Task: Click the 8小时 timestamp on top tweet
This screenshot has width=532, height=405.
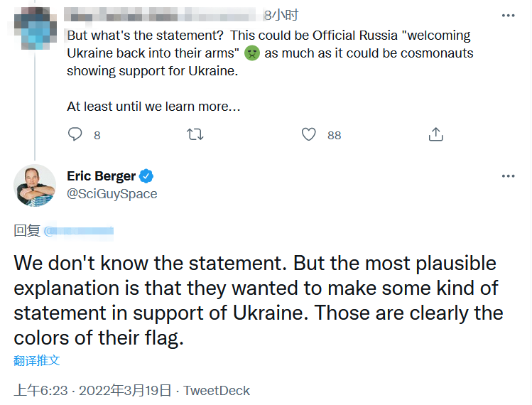Action: tap(281, 15)
